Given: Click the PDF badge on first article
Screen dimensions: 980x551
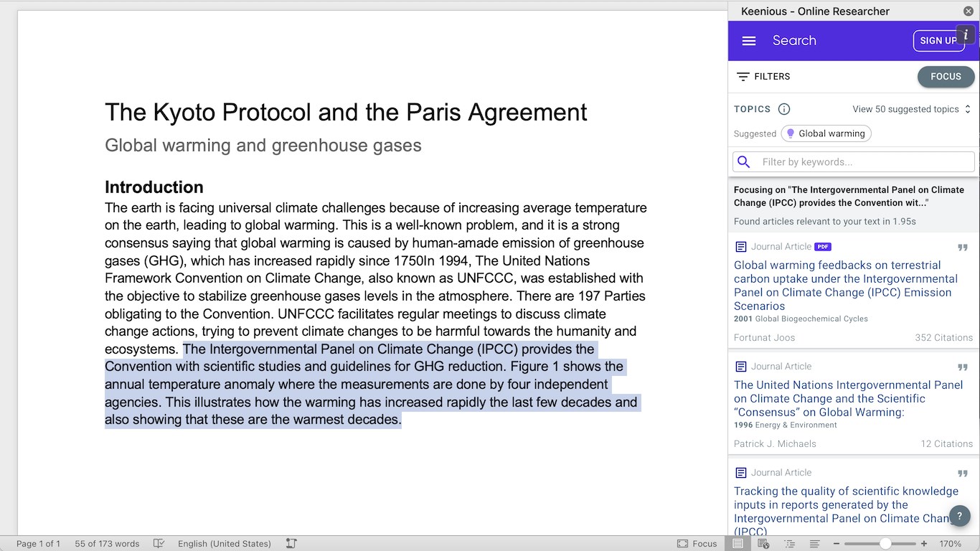Looking at the screenshot, I should [x=823, y=247].
